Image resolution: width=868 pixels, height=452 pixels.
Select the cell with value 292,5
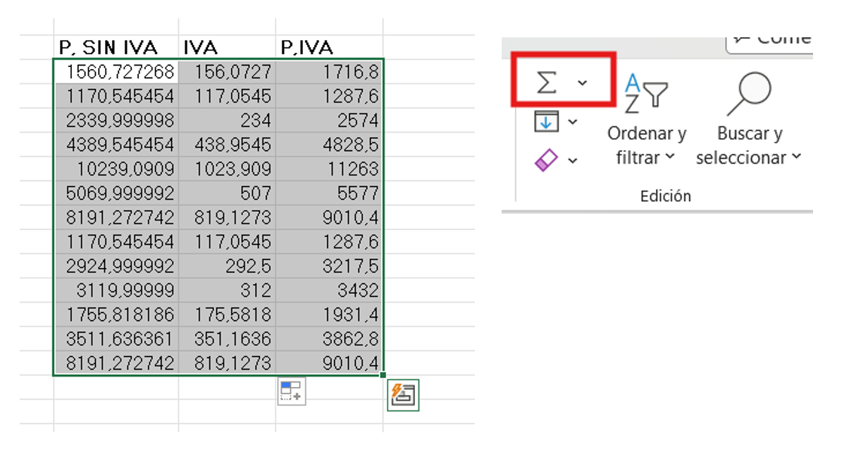tap(227, 266)
